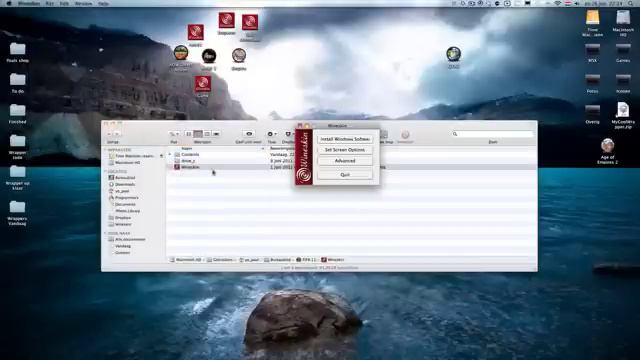Image resolution: width=640 pixels, height=360 pixels.
Task: Click the Finder search field
Action: point(492,134)
